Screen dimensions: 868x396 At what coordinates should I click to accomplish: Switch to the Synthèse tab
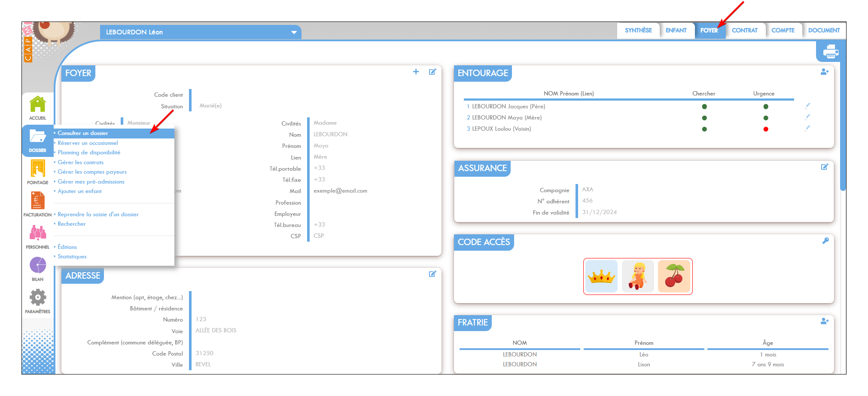(638, 31)
